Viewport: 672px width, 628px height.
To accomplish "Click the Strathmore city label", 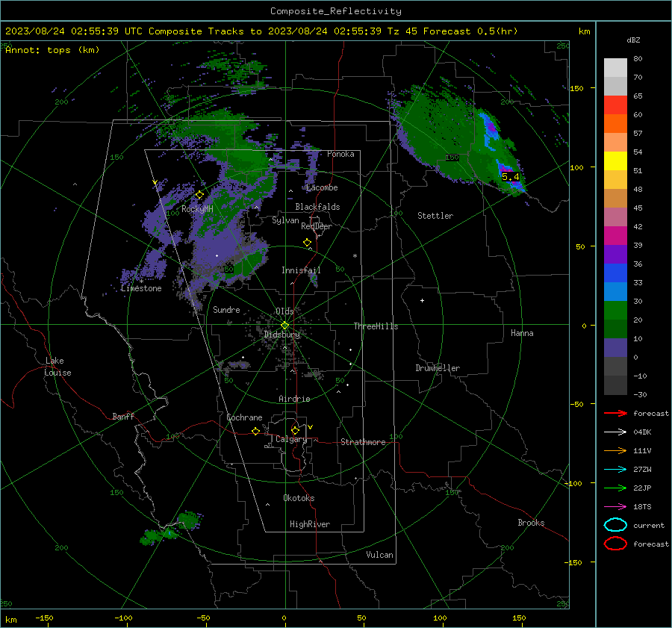I will (x=363, y=442).
